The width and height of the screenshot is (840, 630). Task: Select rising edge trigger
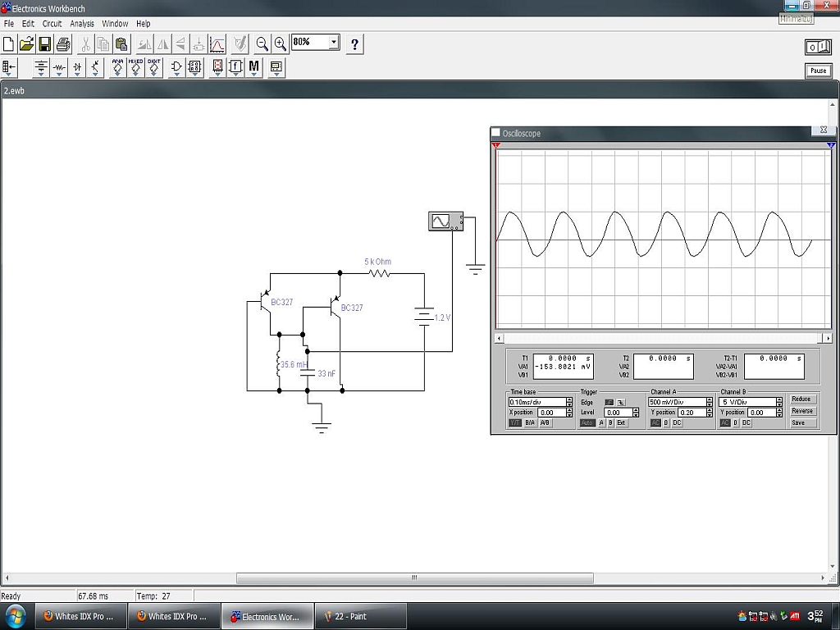coord(609,402)
